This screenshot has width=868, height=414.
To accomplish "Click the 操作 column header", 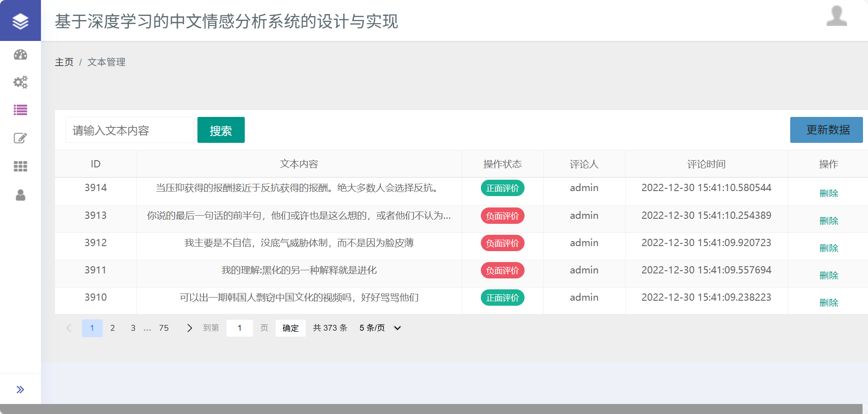I will click(x=828, y=164).
